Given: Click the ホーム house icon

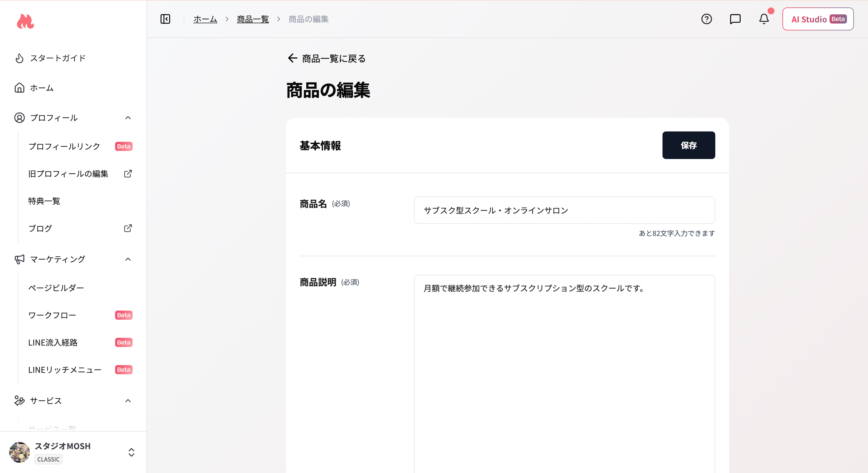Looking at the screenshot, I should coord(20,88).
